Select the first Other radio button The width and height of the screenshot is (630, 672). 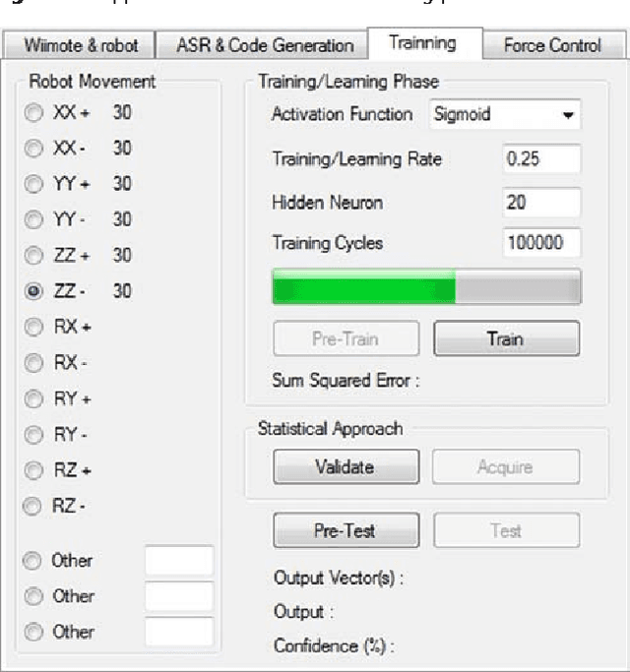33,561
